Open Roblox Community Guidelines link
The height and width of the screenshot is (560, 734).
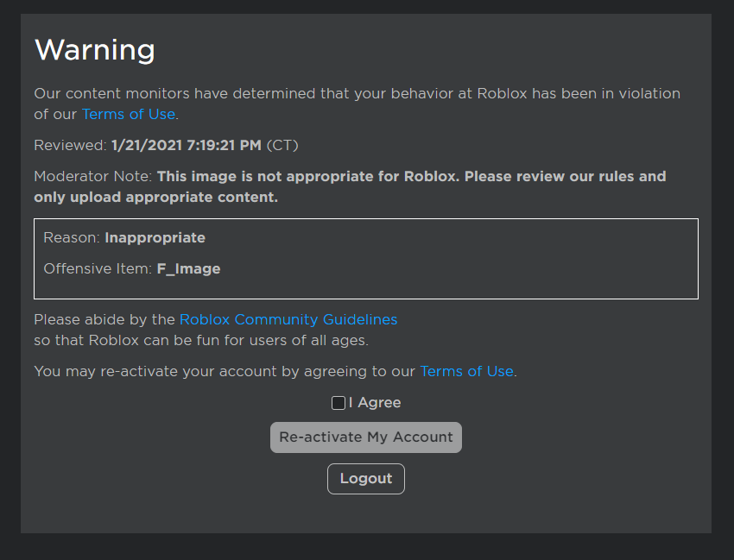coord(288,319)
